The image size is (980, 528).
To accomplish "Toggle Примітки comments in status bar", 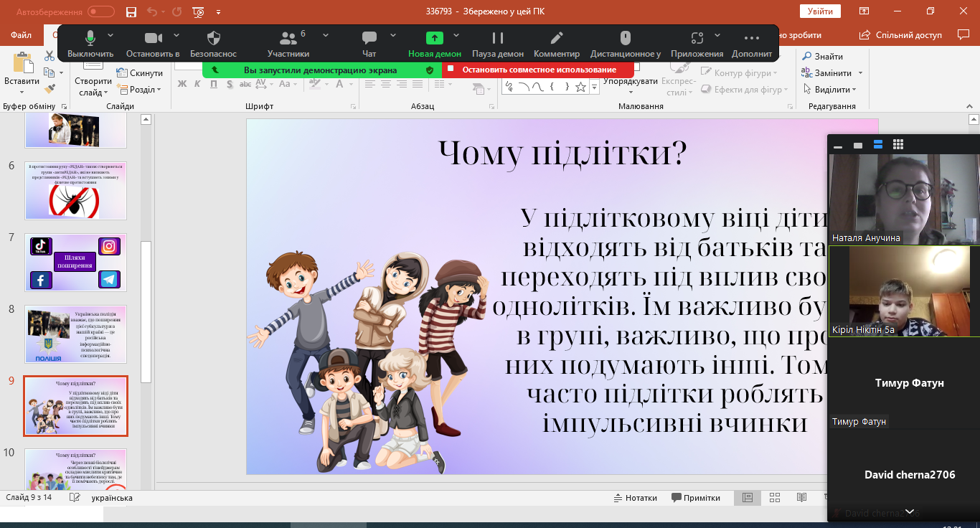I will pos(696,498).
